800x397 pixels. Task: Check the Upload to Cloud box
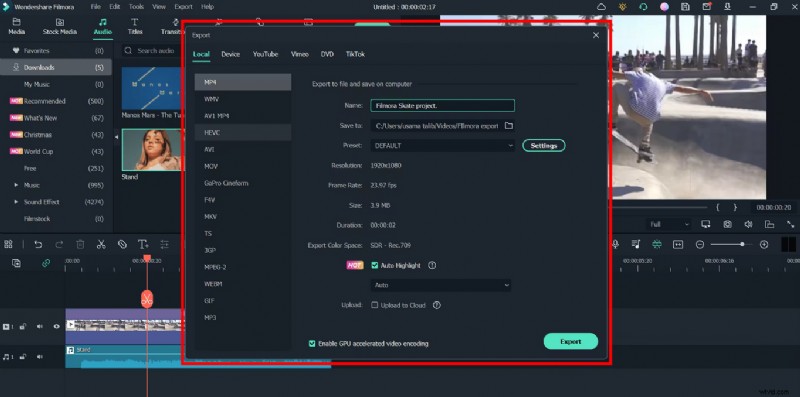(374, 305)
